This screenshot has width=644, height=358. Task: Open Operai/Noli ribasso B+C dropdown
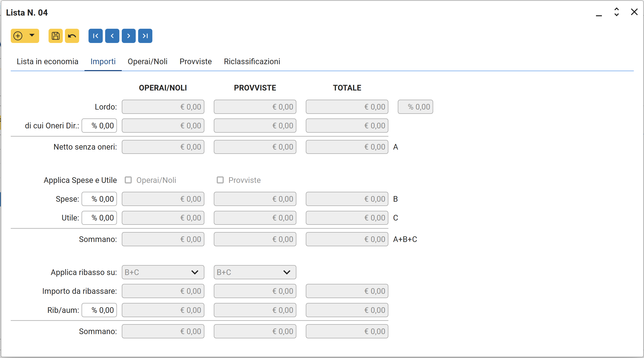[x=163, y=272]
